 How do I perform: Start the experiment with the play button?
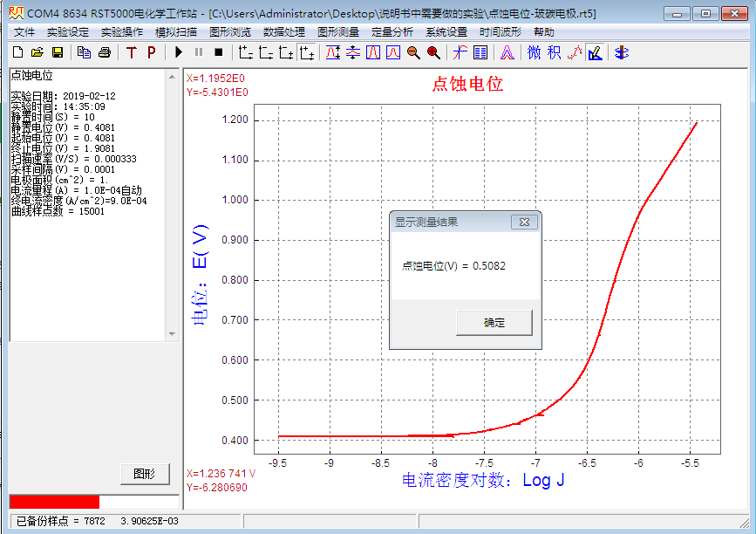179,52
